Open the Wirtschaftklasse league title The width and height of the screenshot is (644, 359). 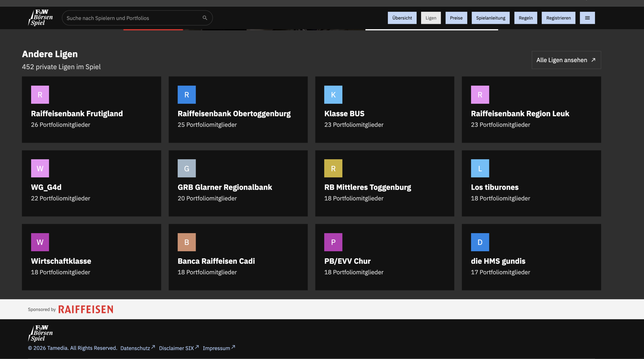tap(61, 261)
